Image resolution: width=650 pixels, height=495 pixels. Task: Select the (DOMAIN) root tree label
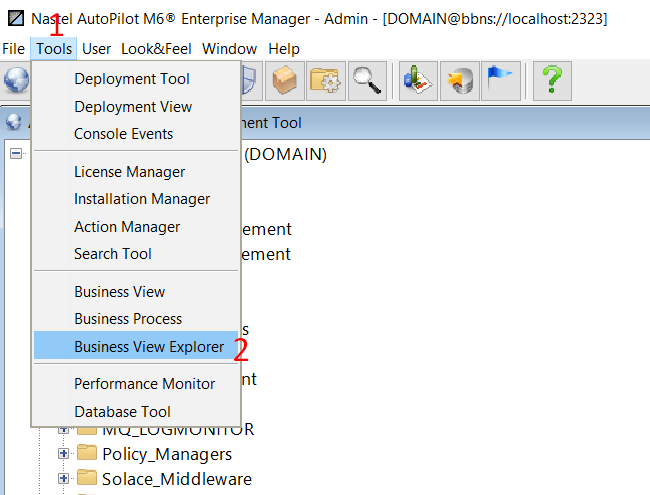[x=285, y=154]
